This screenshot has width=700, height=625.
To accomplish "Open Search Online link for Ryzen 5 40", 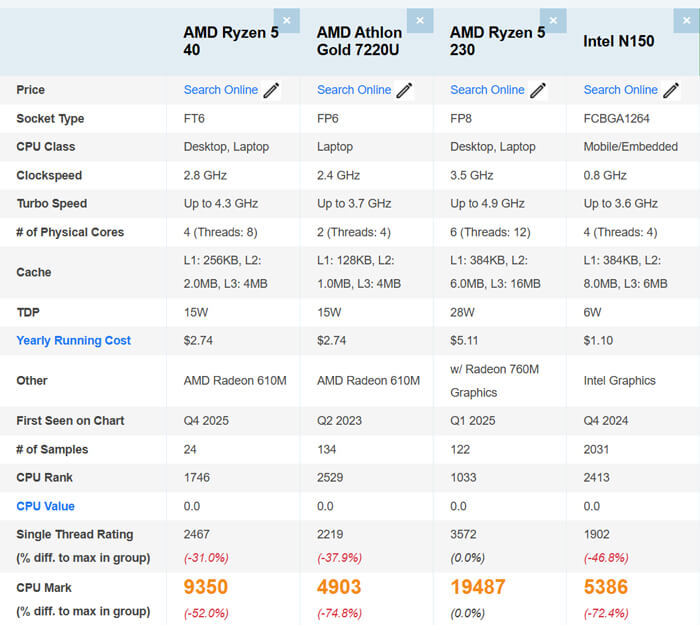I will coord(221,90).
